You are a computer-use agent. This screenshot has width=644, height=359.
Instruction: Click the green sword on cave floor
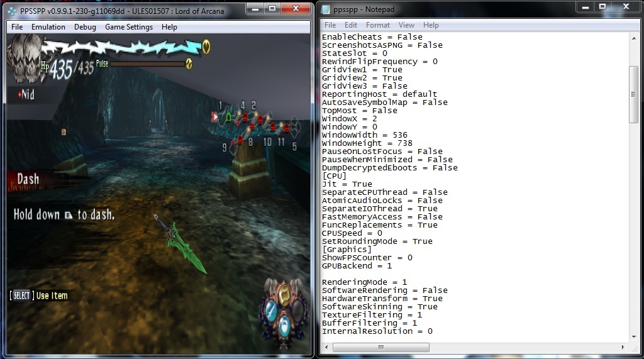click(x=182, y=243)
